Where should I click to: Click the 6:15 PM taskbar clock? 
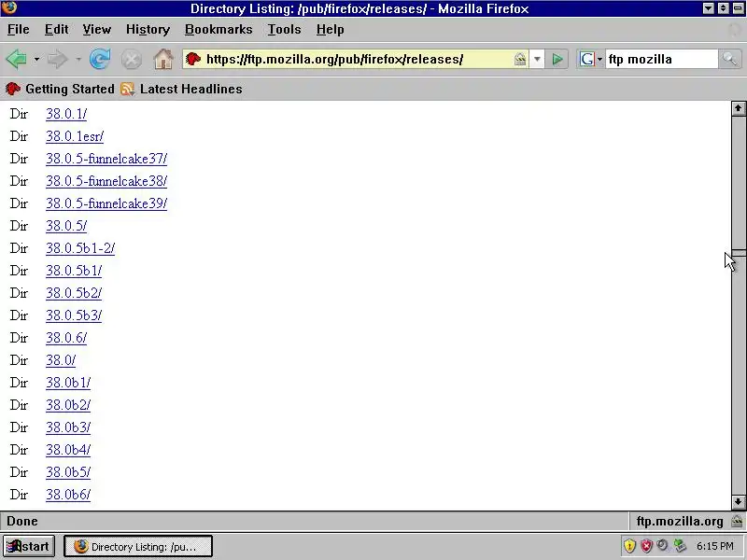pos(715,546)
